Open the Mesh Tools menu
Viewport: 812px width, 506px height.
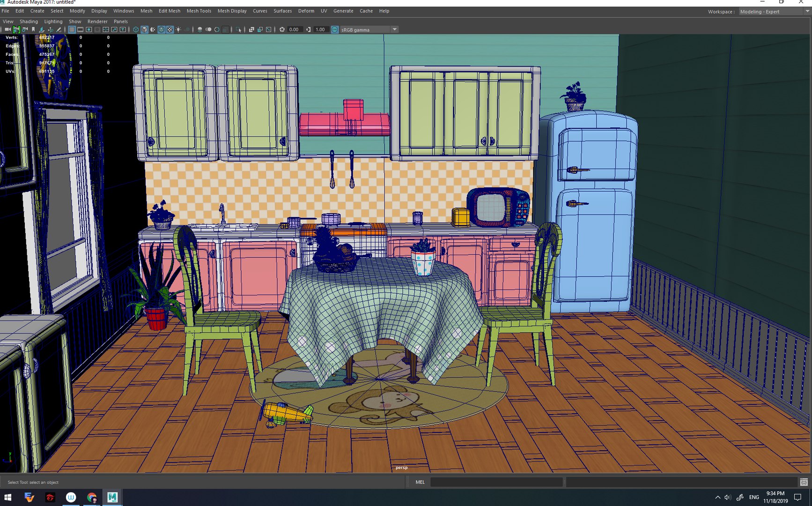[x=199, y=11]
